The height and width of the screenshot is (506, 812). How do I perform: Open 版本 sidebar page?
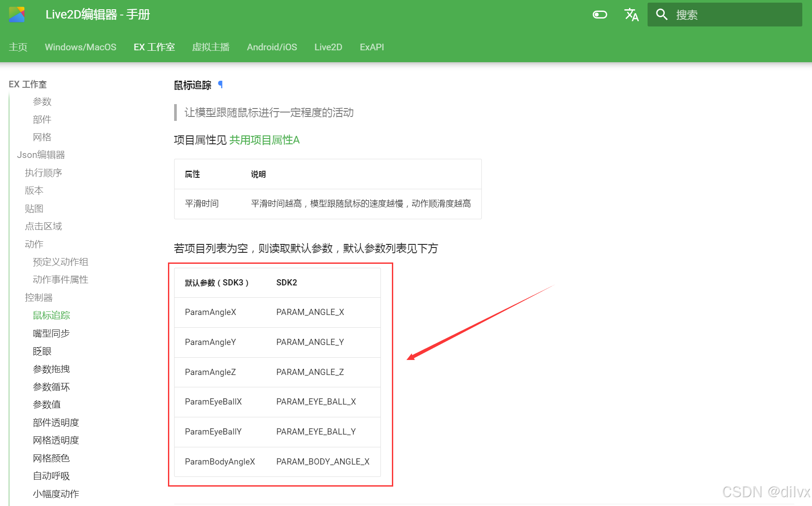(x=34, y=191)
